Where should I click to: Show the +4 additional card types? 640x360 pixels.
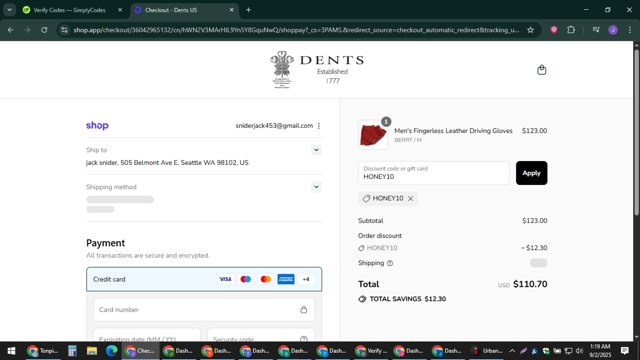[306, 279]
